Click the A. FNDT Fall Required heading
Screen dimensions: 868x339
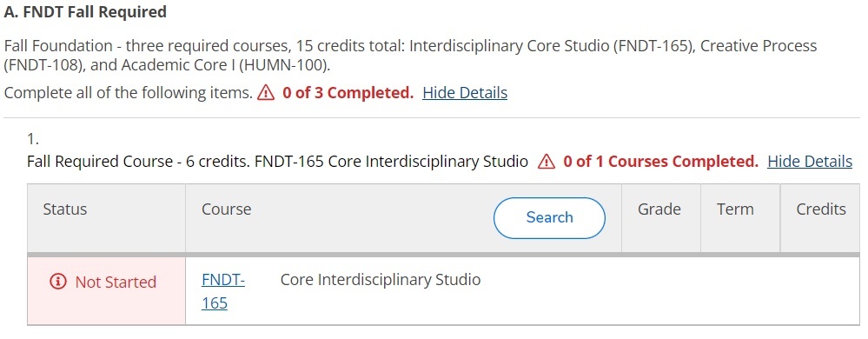(x=85, y=12)
